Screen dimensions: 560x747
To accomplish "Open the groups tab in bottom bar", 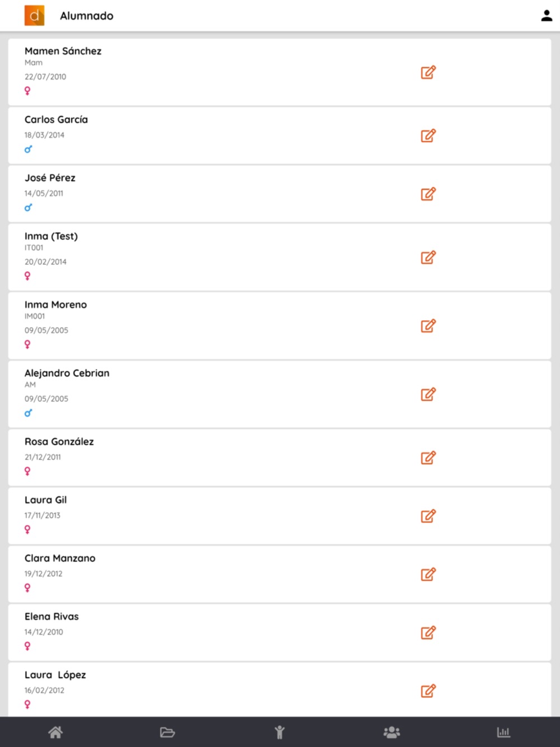I will coord(391,732).
